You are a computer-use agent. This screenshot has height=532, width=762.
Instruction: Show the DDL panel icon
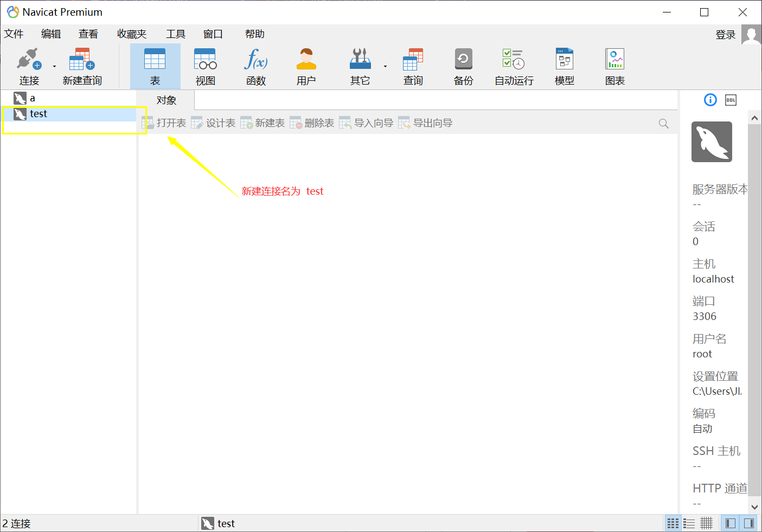pos(731,100)
